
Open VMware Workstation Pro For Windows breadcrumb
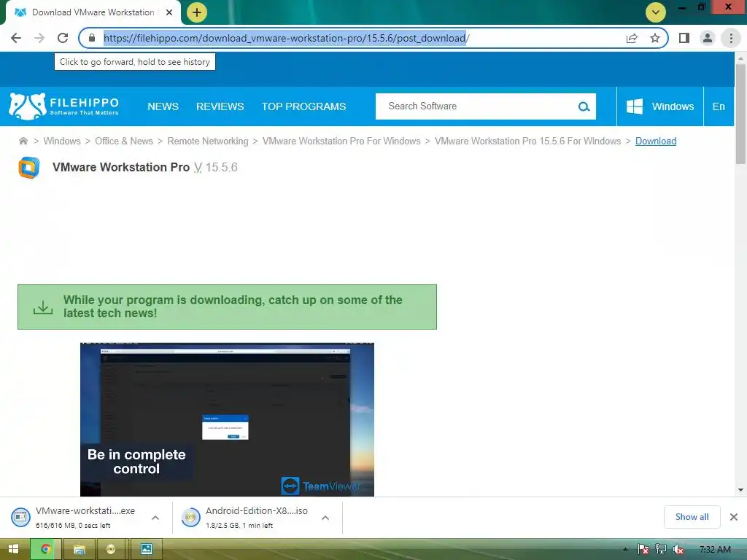[341, 141]
